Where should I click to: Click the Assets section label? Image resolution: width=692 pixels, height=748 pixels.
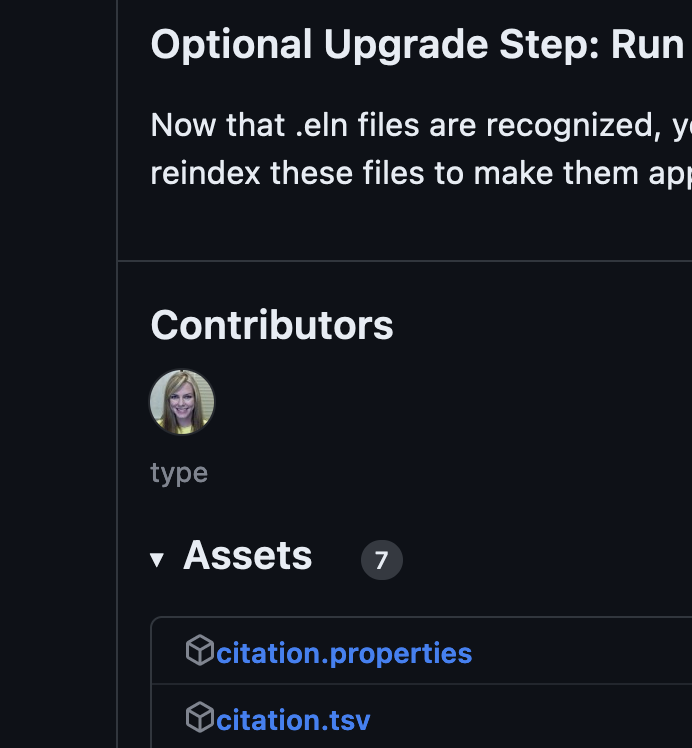tap(248, 556)
